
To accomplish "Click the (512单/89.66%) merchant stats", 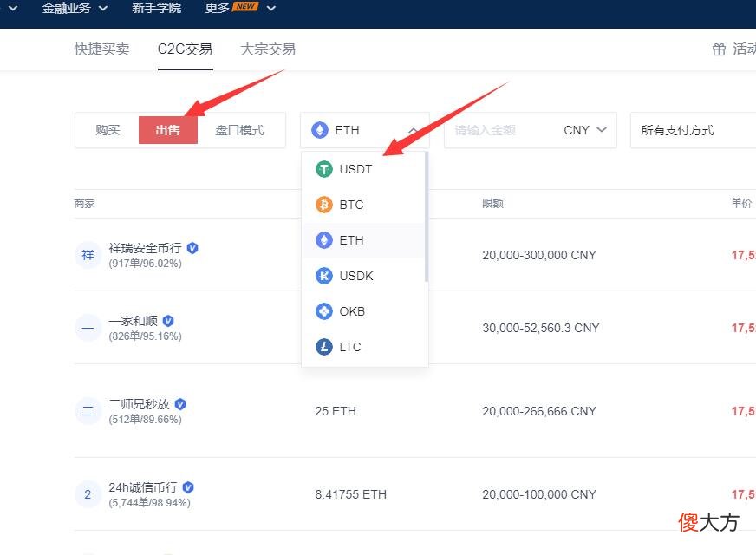I will pos(145,420).
